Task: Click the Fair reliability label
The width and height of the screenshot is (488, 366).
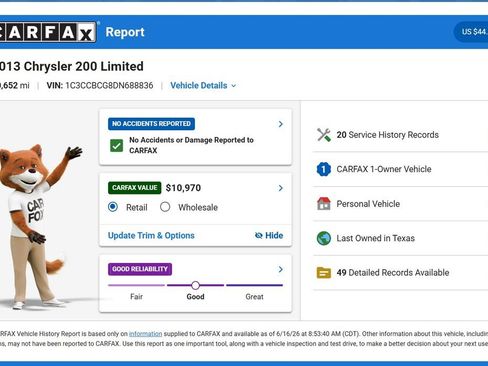Action: click(136, 296)
